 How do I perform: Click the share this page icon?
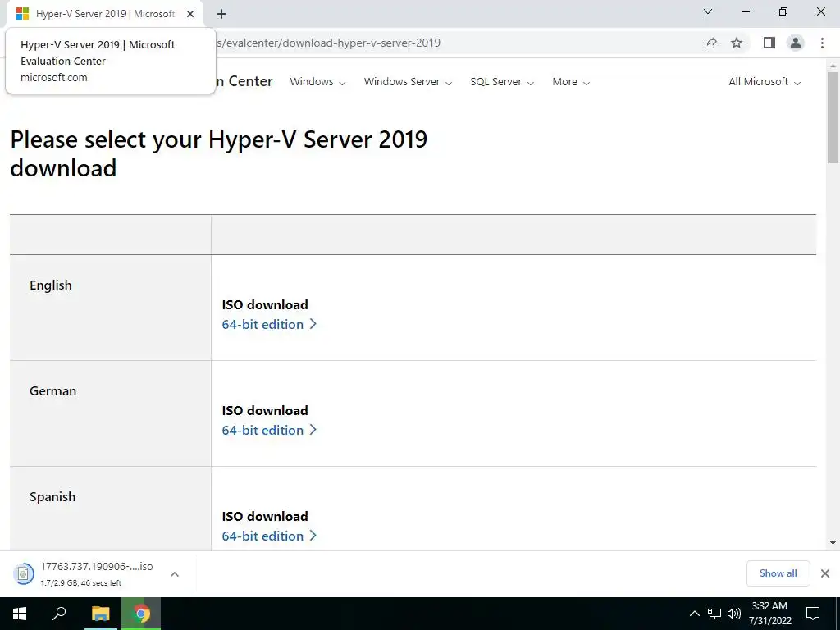point(710,43)
